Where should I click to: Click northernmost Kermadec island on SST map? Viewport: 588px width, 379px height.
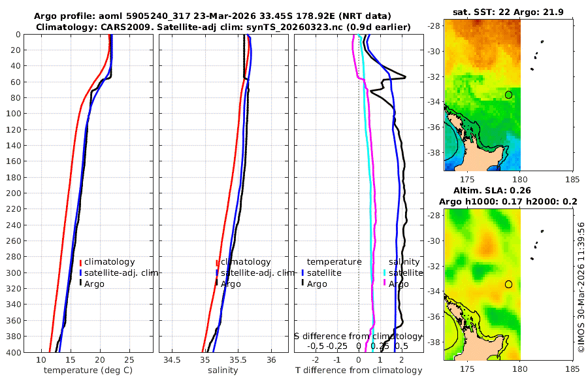click(x=542, y=42)
